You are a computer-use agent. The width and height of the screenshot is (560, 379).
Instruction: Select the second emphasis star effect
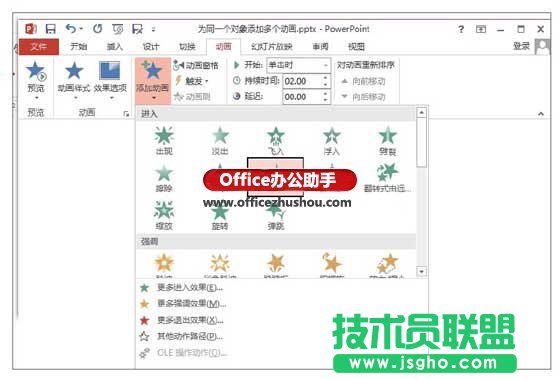[220, 264]
